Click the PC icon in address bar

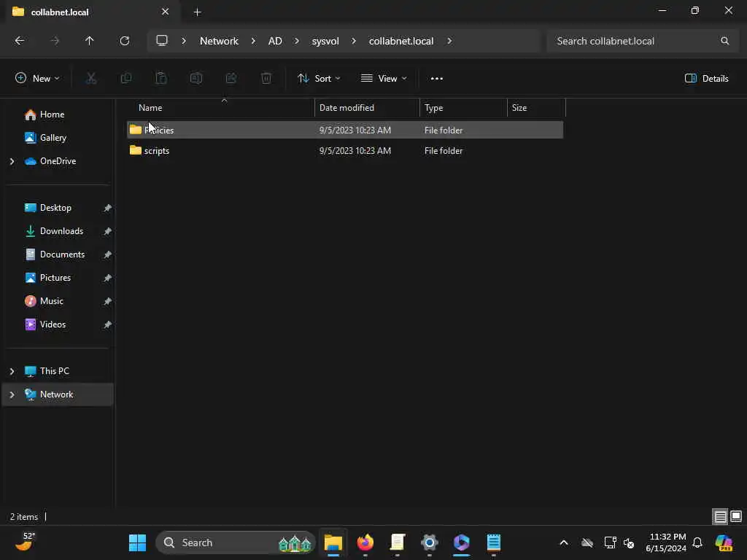(x=162, y=41)
